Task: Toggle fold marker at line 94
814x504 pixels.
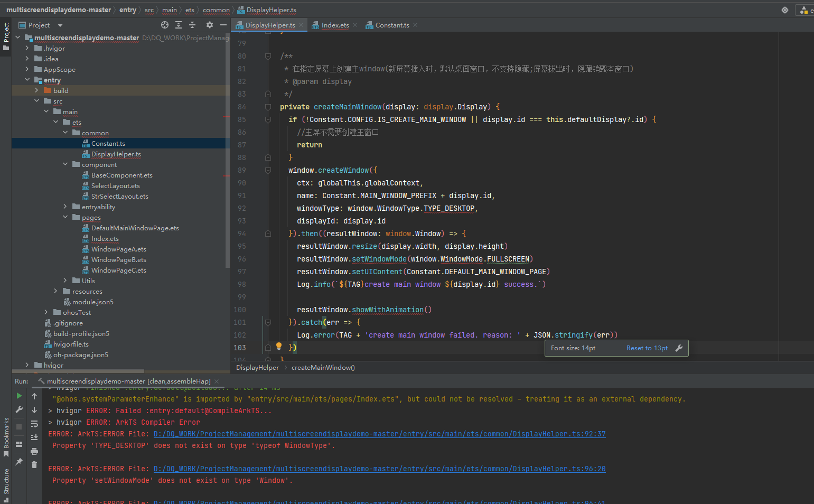Action: [x=268, y=234]
